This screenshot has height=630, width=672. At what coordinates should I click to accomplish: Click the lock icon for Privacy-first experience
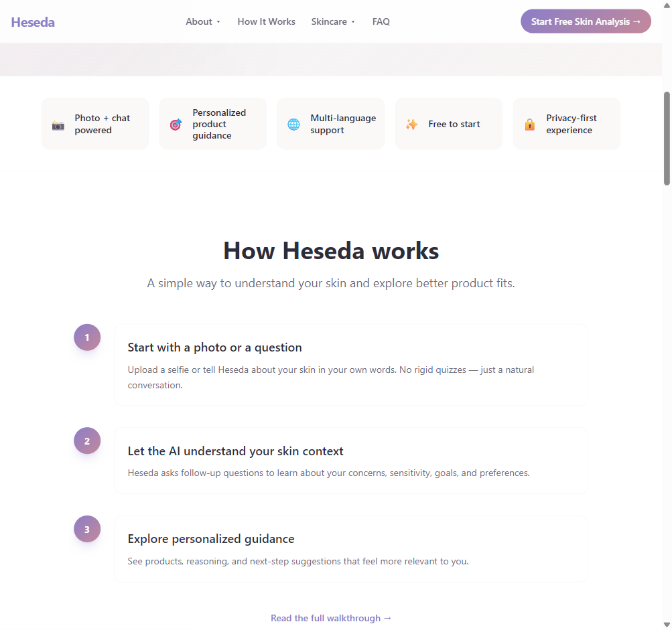529,124
